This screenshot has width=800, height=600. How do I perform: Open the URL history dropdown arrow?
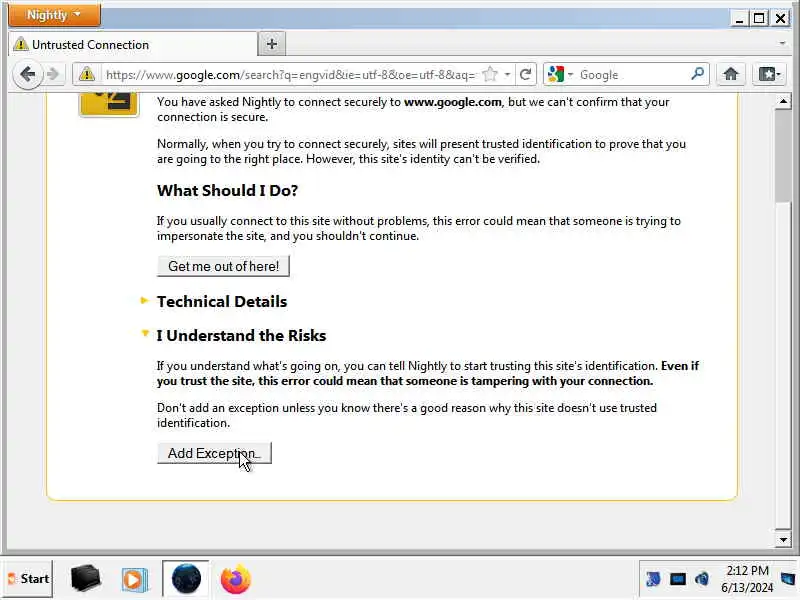click(507, 74)
